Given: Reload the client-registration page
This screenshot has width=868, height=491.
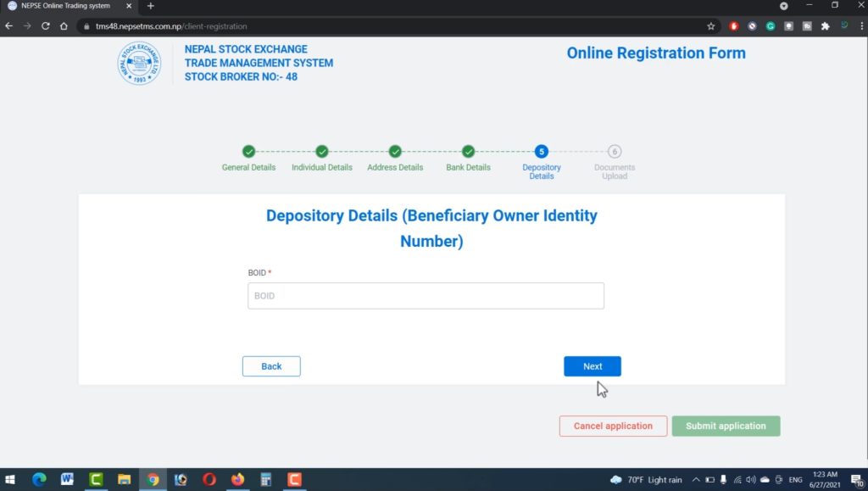Looking at the screenshot, I should point(46,26).
